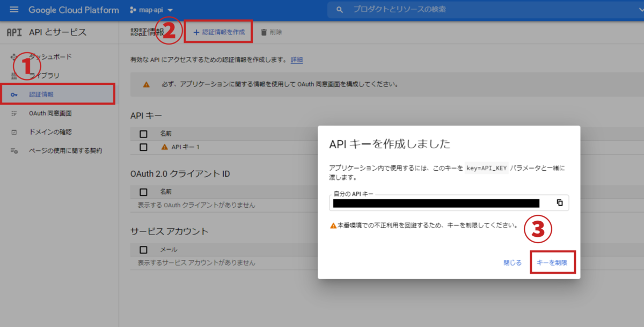Screen dimensions: 644x327
Task: Click the 表示する OAuth クライアントがありません text
Action: click(x=196, y=205)
